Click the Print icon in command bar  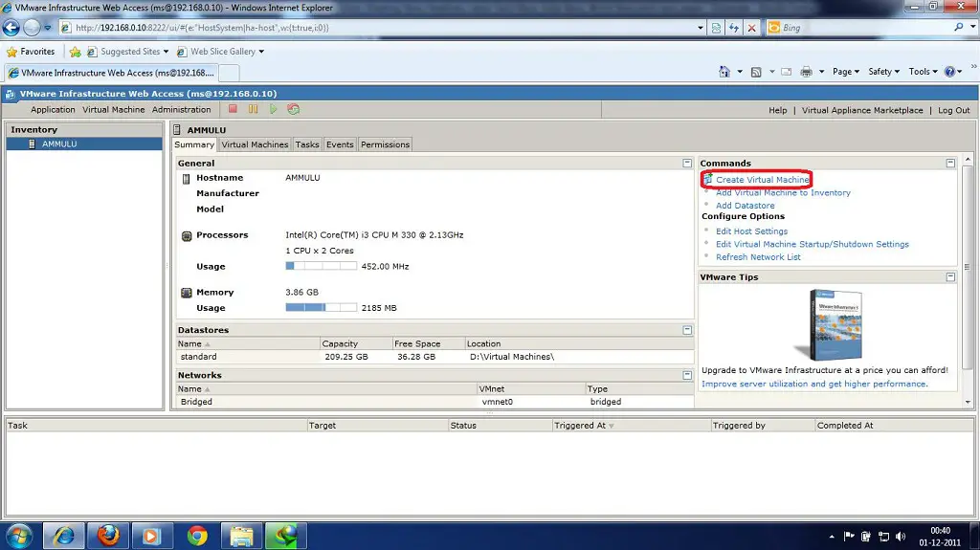[806, 72]
